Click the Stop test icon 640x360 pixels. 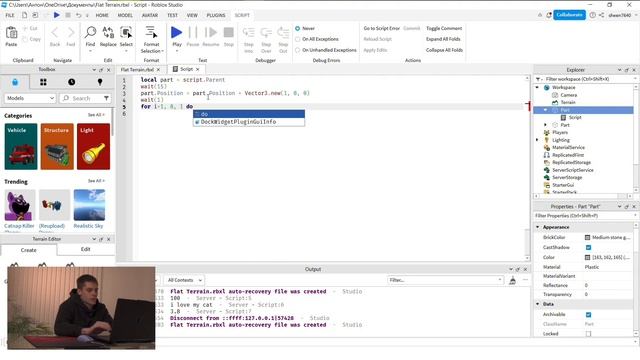click(229, 32)
